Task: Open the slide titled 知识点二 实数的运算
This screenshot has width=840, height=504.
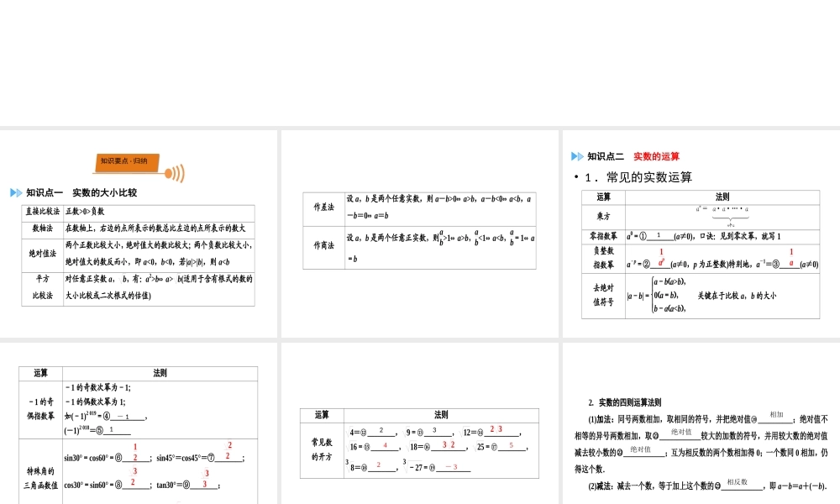Action: (x=701, y=234)
